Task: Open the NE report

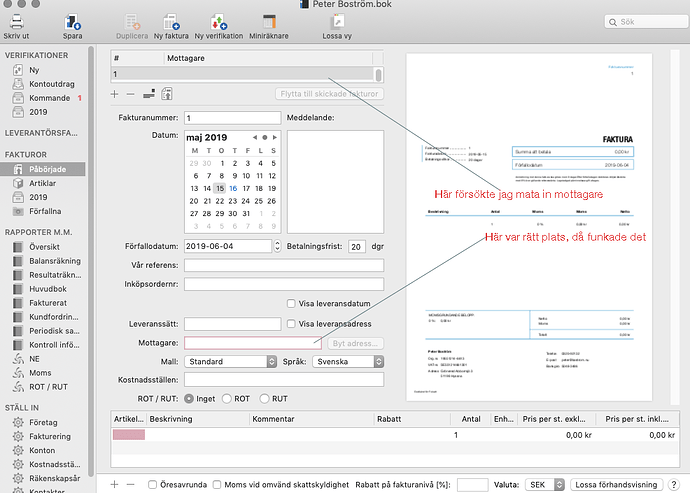Action: 34,359
